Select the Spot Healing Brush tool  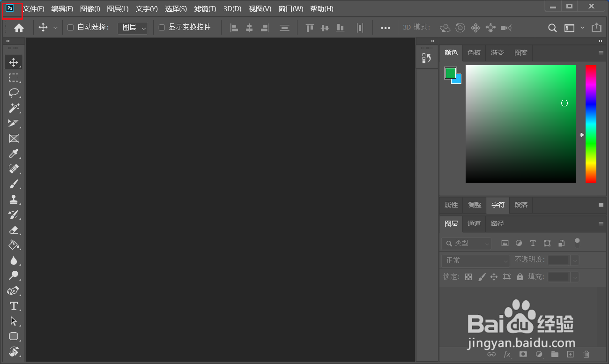(14, 169)
